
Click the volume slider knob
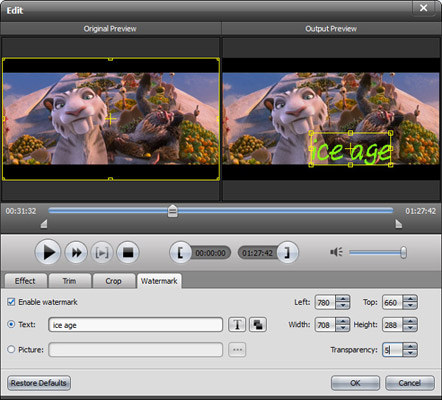(x=403, y=252)
